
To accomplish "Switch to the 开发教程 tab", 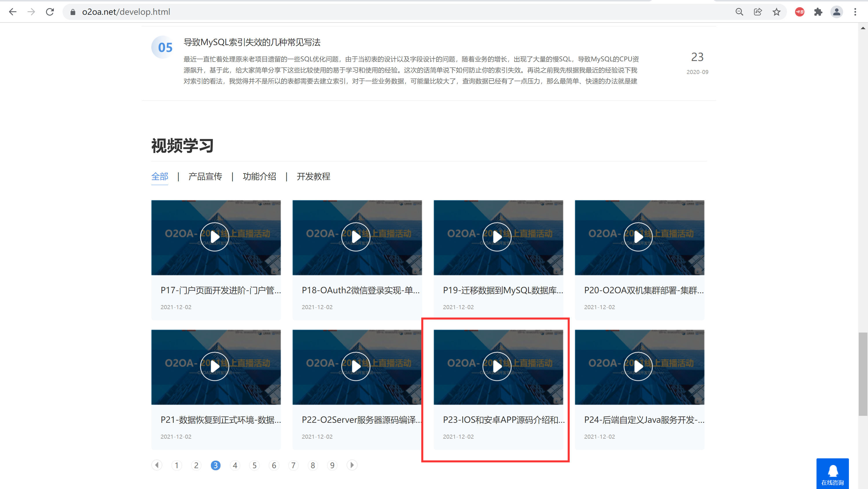I will [x=313, y=176].
